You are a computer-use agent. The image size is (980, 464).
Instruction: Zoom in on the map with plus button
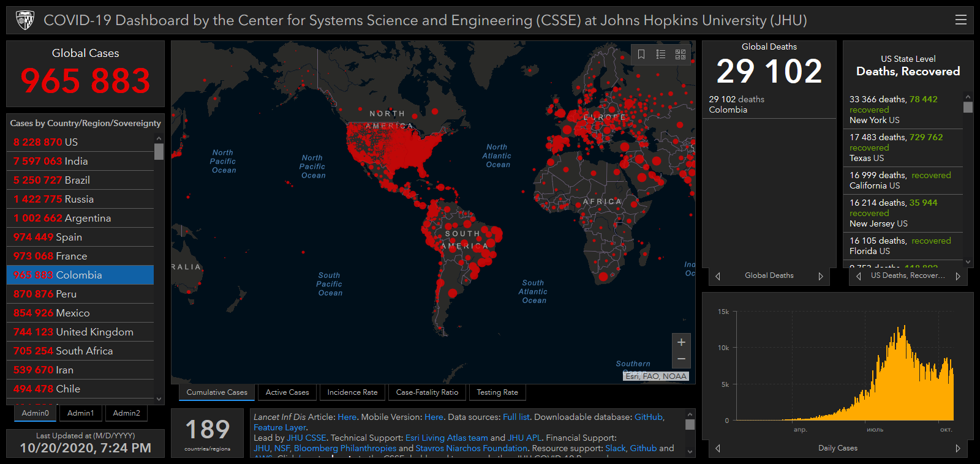tap(681, 342)
